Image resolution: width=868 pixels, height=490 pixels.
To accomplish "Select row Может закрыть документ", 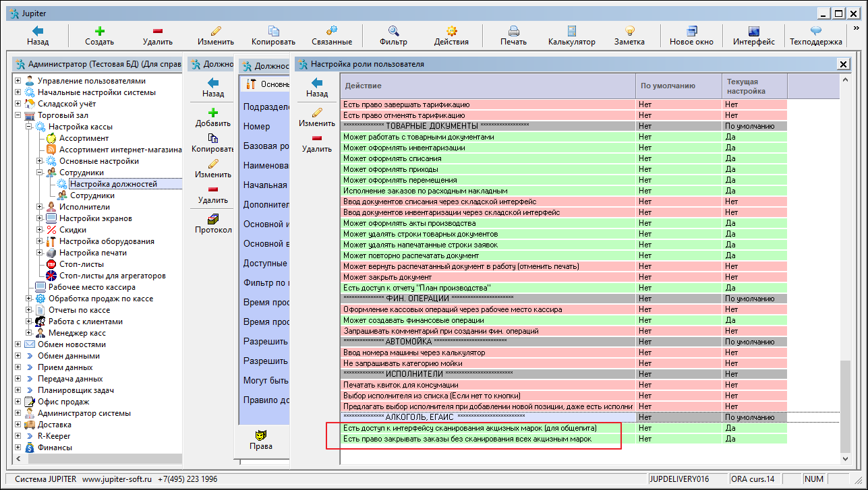I will [x=564, y=277].
